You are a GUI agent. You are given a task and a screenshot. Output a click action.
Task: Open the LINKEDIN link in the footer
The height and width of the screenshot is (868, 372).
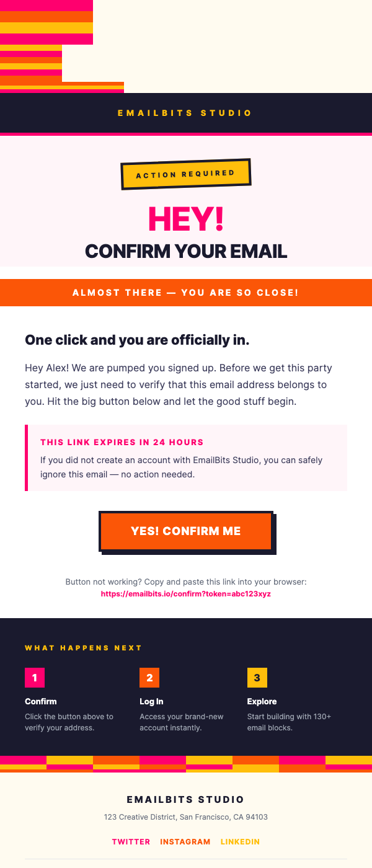[x=240, y=841]
